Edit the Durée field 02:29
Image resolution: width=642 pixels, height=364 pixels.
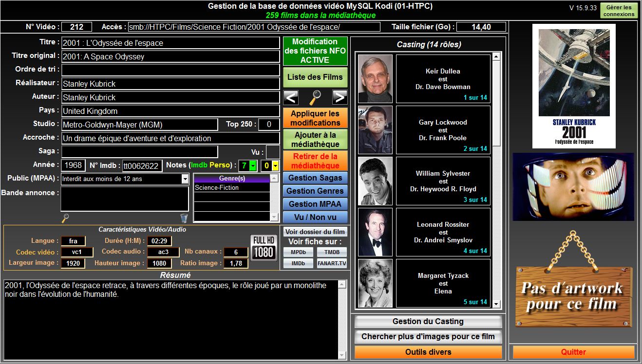tap(160, 241)
